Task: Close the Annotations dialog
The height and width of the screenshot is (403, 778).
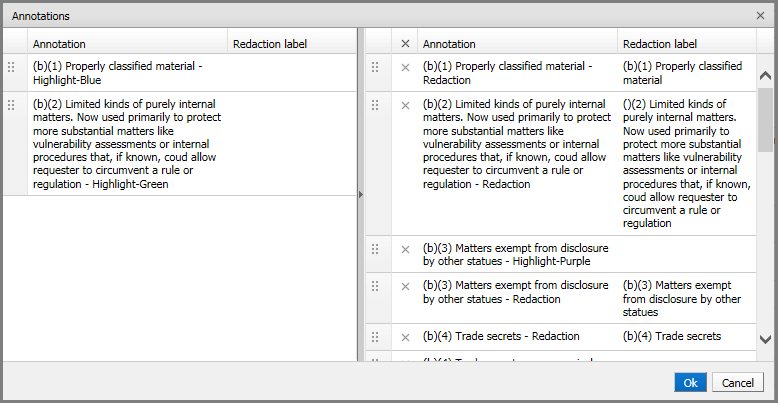Action: click(760, 15)
